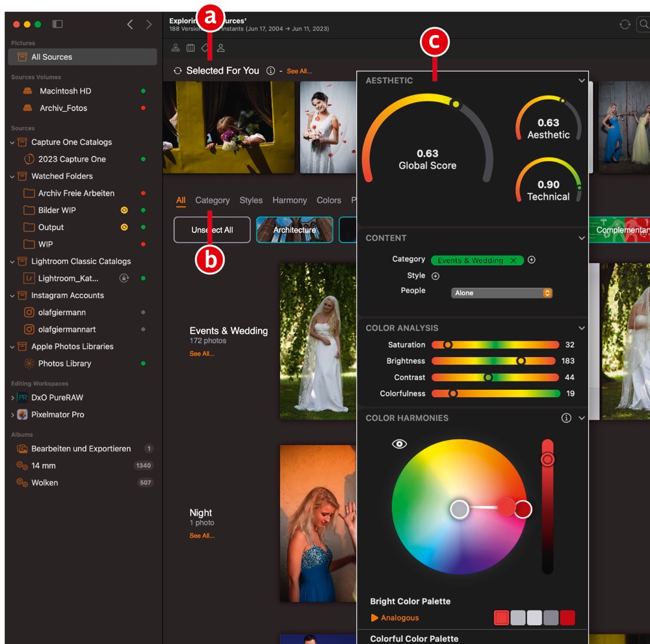650x644 pixels.
Task: Switch to the Harmony tab
Action: tap(289, 200)
